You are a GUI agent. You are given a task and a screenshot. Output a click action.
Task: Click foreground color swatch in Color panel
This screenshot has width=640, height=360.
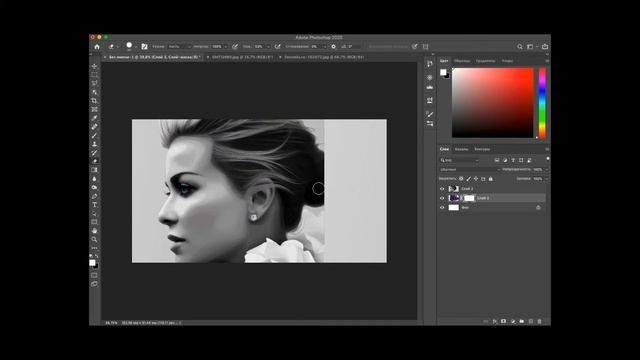coord(443,72)
